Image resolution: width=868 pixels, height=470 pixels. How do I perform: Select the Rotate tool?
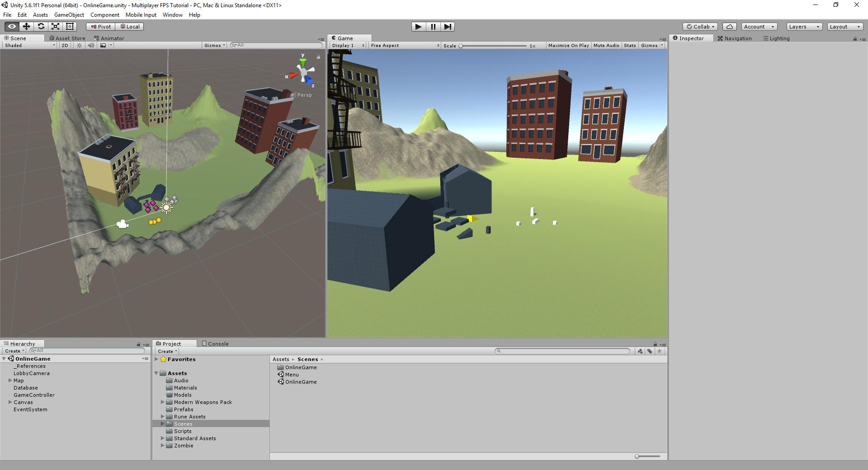point(41,26)
